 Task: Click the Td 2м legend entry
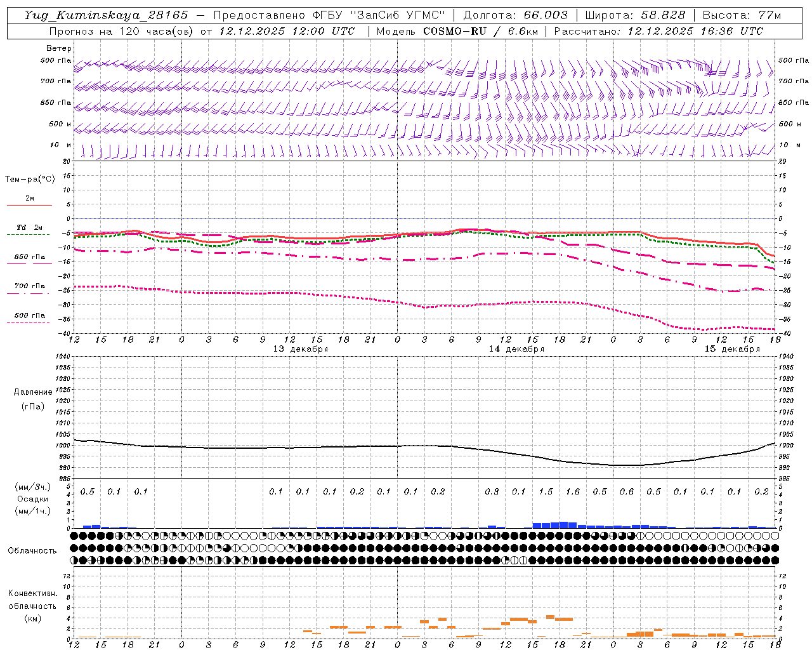click(29, 227)
